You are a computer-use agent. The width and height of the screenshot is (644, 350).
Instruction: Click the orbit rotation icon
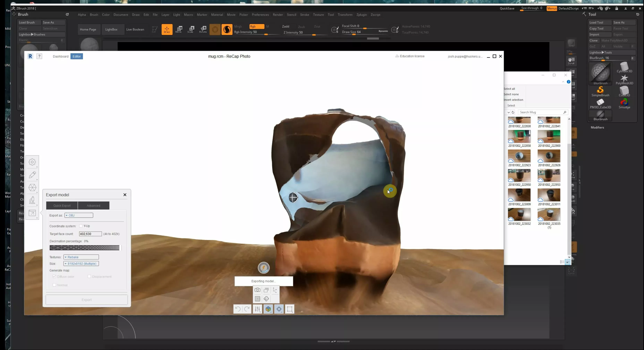pyautogui.click(x=266, y=299)
